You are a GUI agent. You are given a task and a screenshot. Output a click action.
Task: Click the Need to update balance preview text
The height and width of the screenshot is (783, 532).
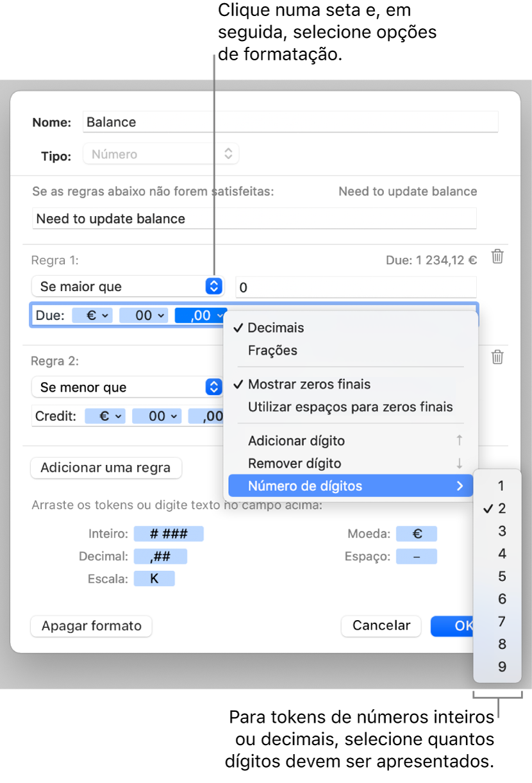pyautogui.click(x=408, y=191)
